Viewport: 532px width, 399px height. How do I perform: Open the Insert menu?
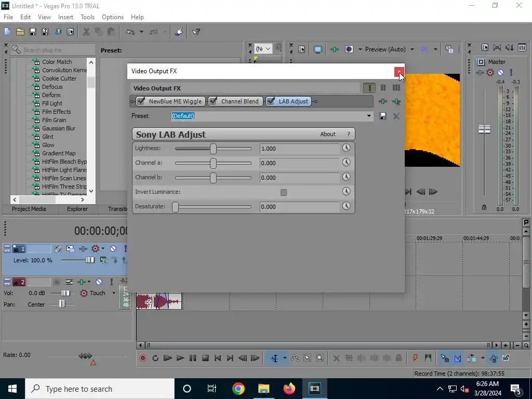click(65, 17)
